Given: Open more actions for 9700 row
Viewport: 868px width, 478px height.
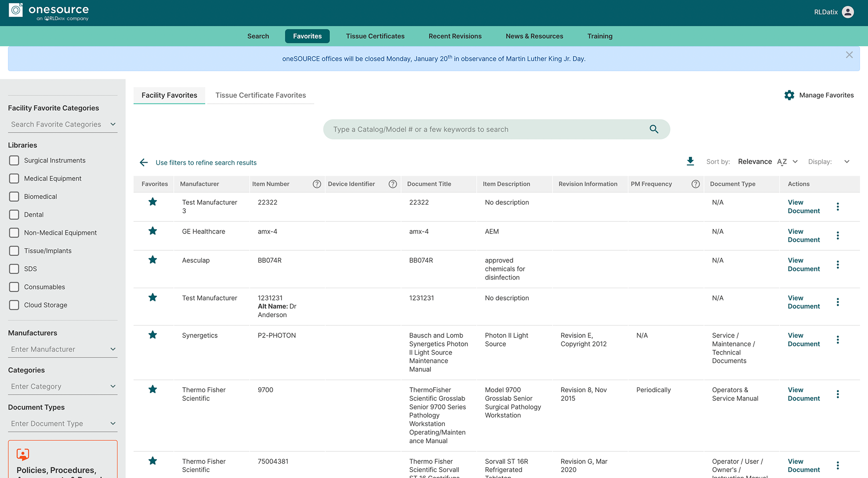Looking at the screenshot, I should (838, 394).
